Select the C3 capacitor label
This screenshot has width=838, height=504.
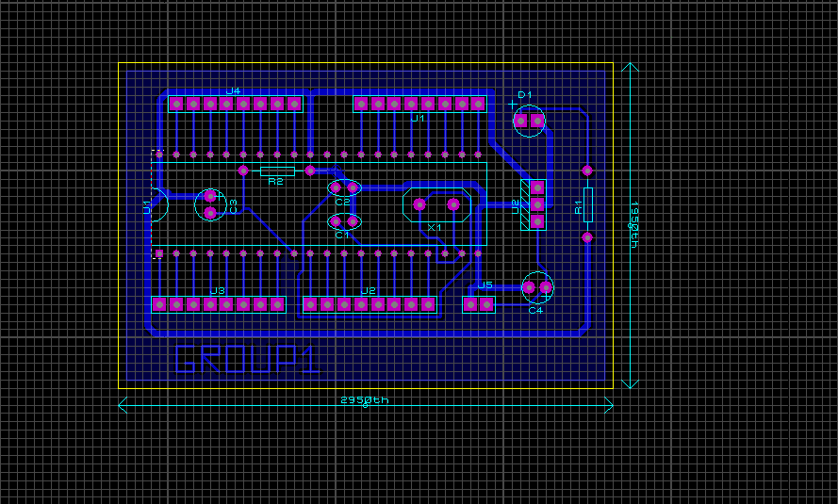pyautogui.click(x=233, y=206)
